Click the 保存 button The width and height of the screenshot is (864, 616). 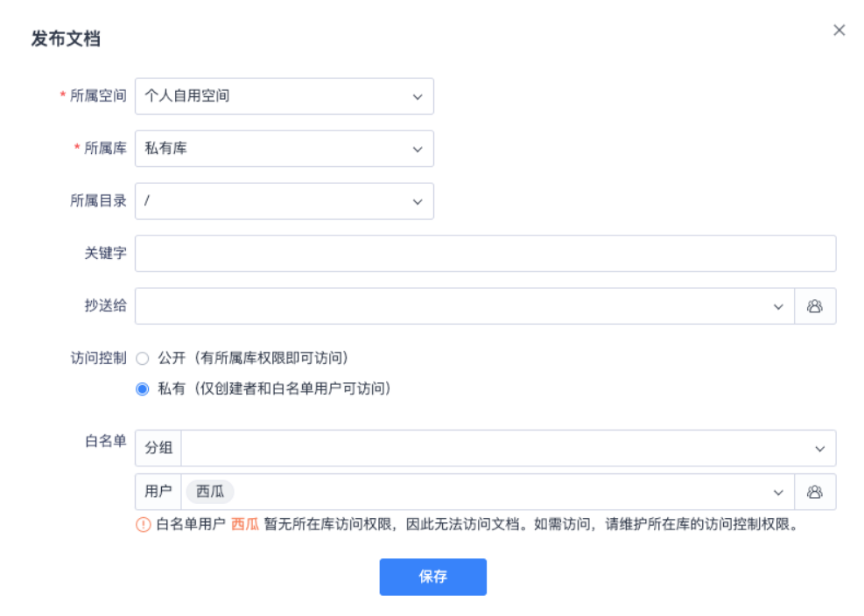pos(433,577)
